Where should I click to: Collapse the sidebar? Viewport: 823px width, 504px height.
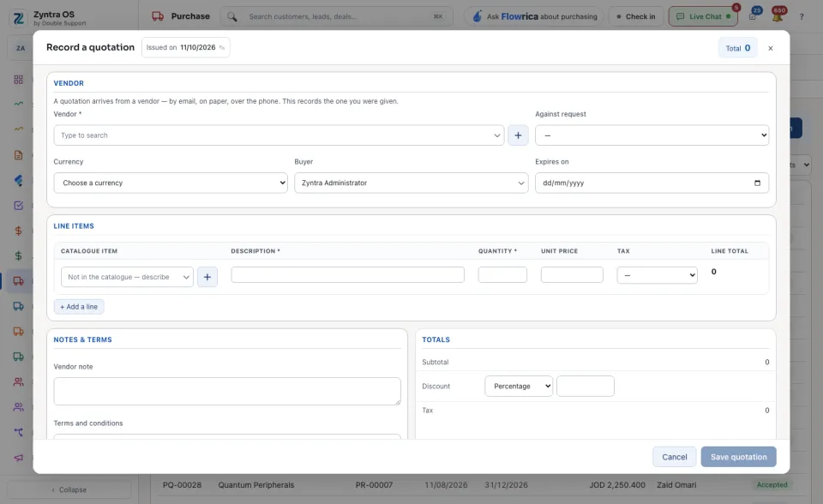[x=69, y=489]
